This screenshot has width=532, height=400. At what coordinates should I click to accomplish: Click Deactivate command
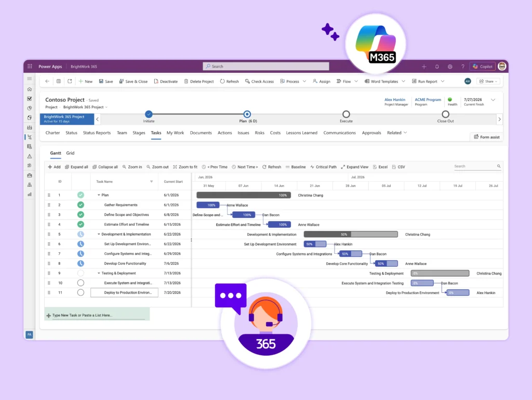pos(166,82)
